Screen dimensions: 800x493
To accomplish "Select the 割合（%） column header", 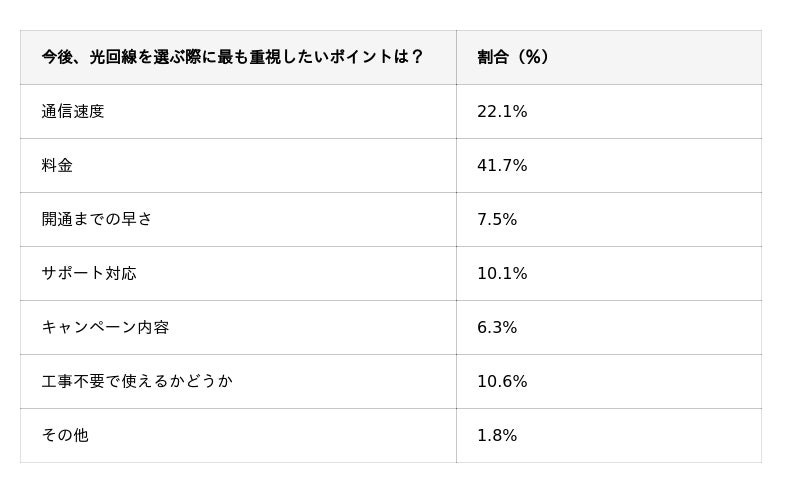I will click(513, 57).
